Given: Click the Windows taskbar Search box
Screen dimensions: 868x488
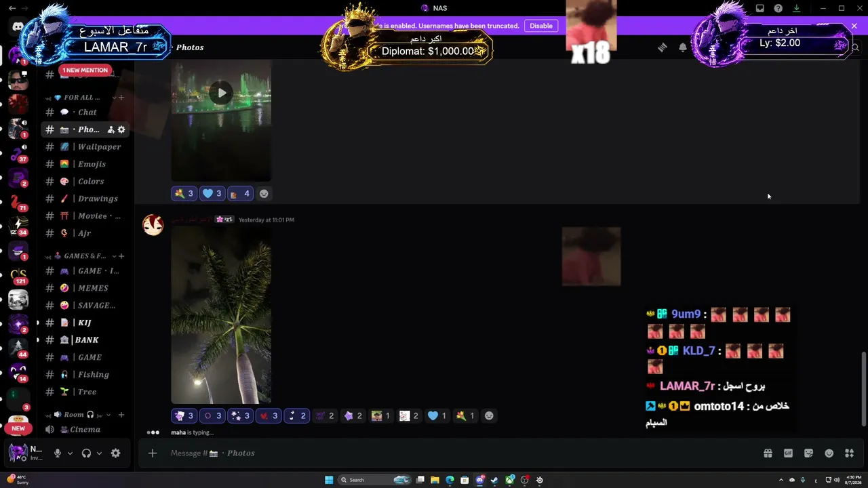Looking at the screenshot, I should coord(375,480).
